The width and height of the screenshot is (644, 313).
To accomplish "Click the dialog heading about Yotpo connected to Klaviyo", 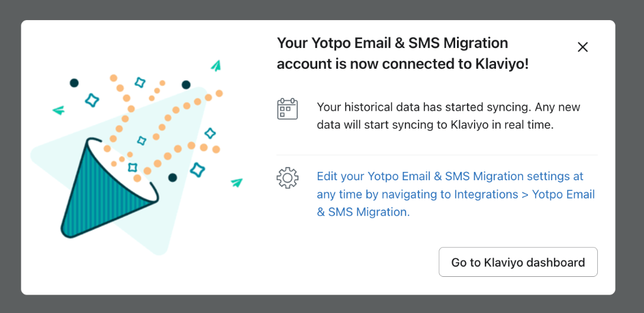I will point(402,53).
